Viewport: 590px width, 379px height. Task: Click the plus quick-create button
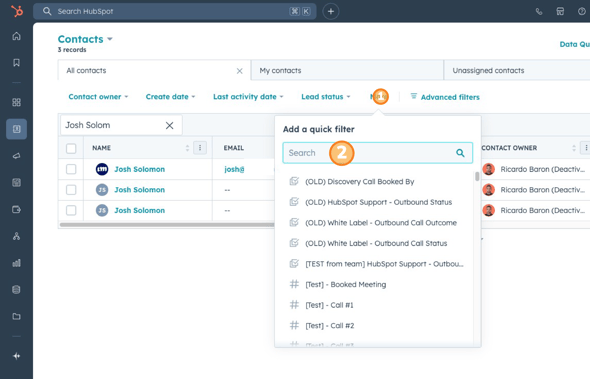[331, 11]
